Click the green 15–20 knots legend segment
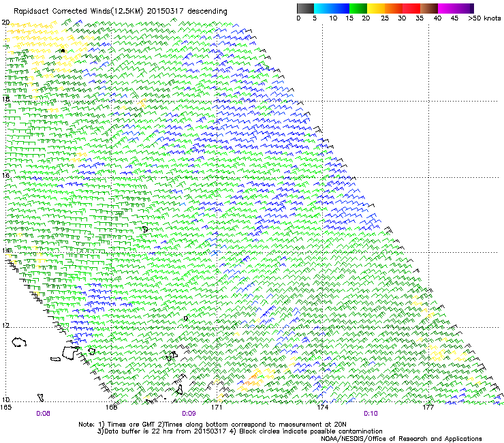This screenshot has width=504, height=443. (x=358, y=8)
